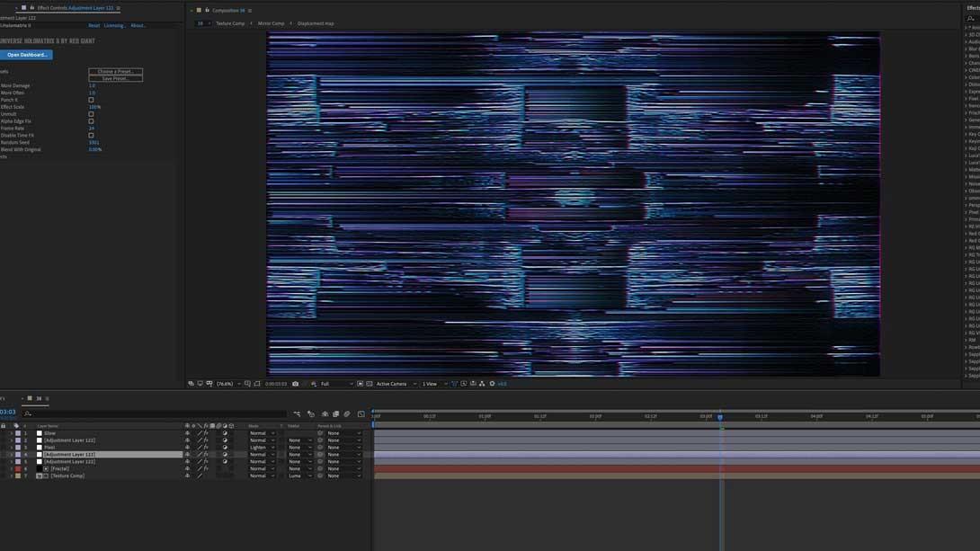The width and height of the screenshot is (980, 551).
Task: Enable the Alpha Edge Fix checkbox
Action: [91, 121]
